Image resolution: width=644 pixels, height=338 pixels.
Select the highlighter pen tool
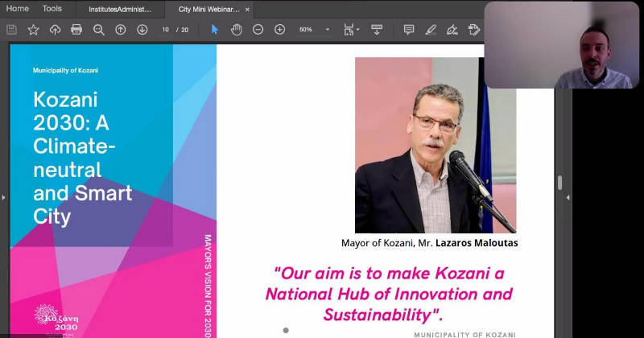[x=431, y=30]
